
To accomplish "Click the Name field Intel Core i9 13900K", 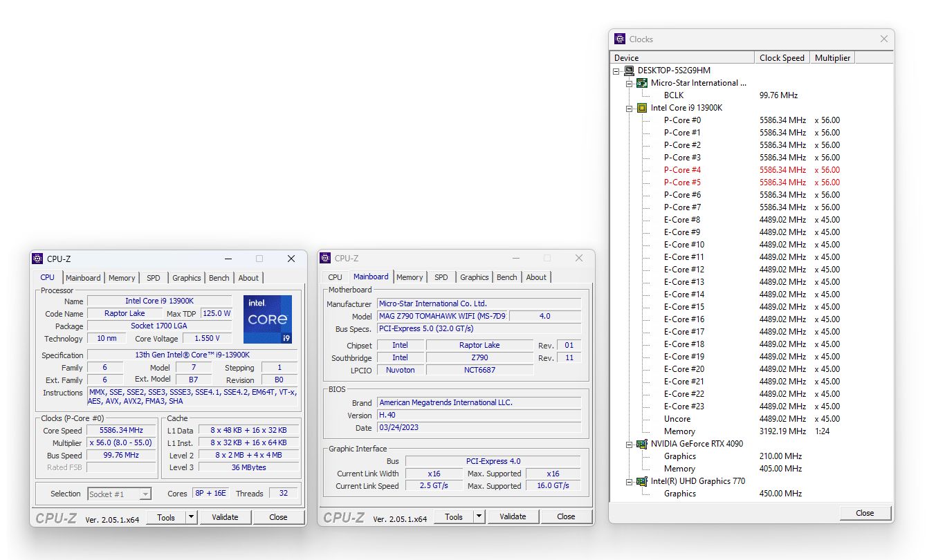I will pos(160,301).
